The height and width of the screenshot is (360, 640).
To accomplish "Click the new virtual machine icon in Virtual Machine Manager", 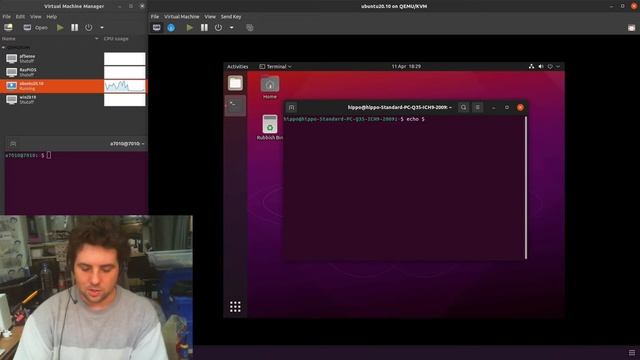I will point(8,27).
